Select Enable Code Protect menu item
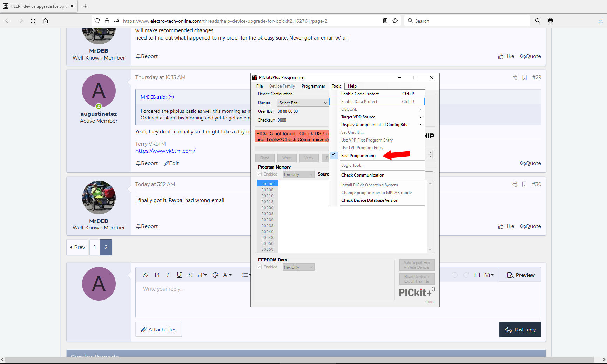Screen dimensions: 607x364 click(x=377, y=94)
